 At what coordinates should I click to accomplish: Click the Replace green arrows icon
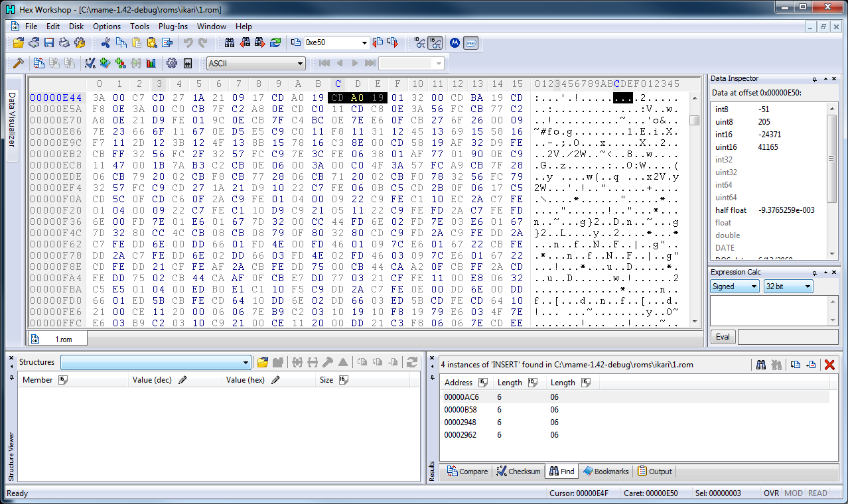(275, 42)
